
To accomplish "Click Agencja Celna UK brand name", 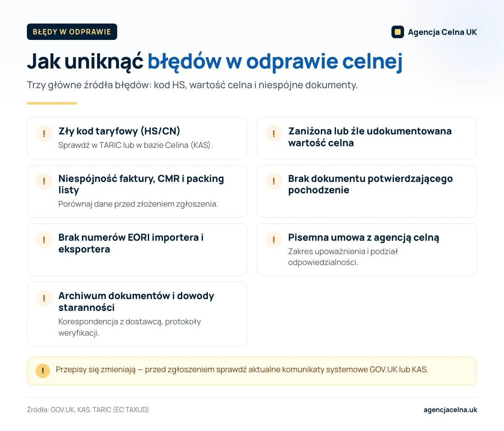I will pos(442,32).
